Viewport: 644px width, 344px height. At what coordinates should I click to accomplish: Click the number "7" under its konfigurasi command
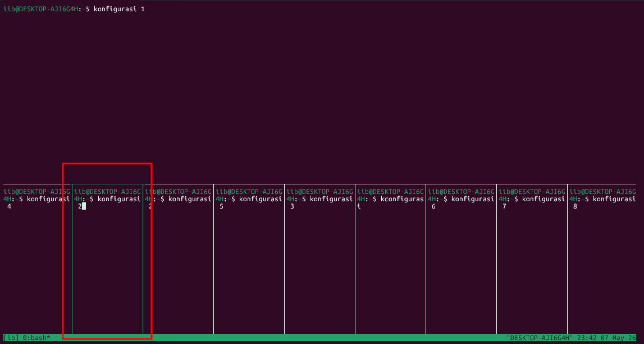[x=504, y=206]
